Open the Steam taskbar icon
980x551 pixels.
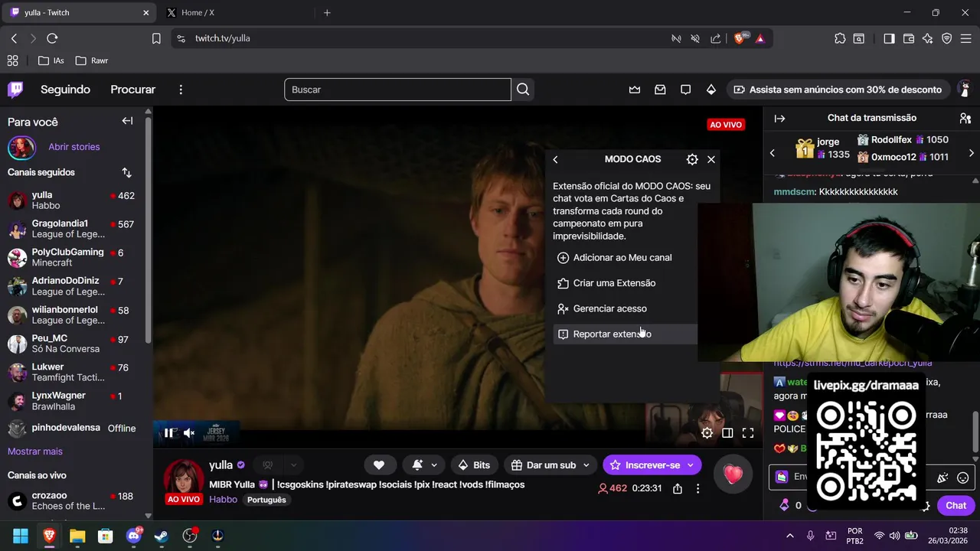[x=162, y=536]
